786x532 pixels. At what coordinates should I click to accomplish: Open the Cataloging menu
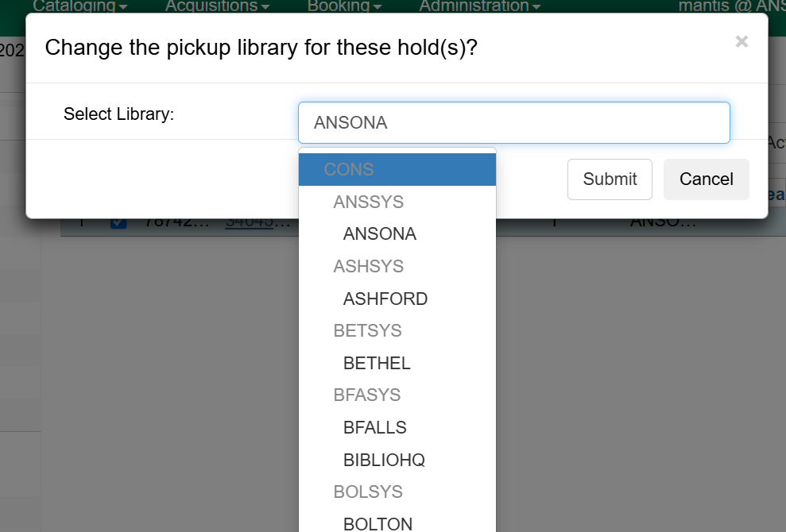(79, 6)
